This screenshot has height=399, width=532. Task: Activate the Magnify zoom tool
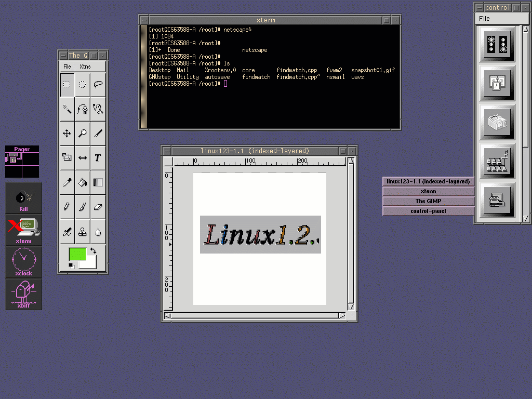pyautogui.click(x=82, y=134)
